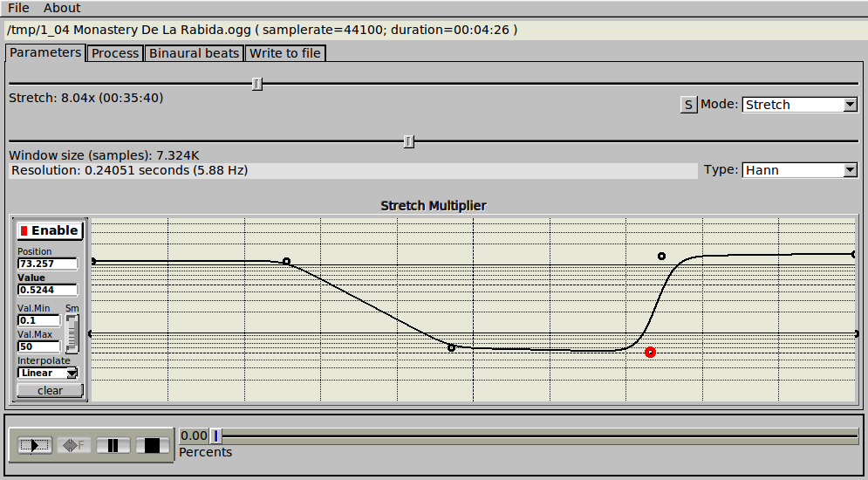Viewport: 868px width, 480px height.
Task: Select the red envelope point on graph
Action: (x=650, y=352)
